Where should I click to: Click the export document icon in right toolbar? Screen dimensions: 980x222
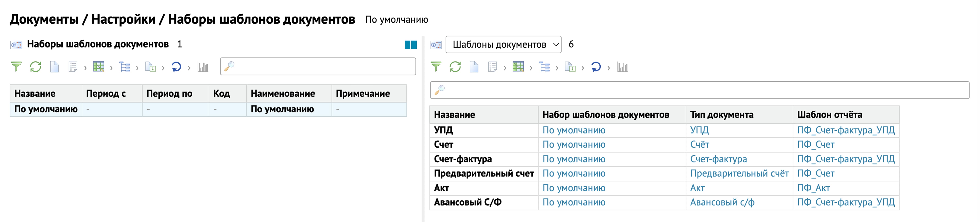point(570,67)
